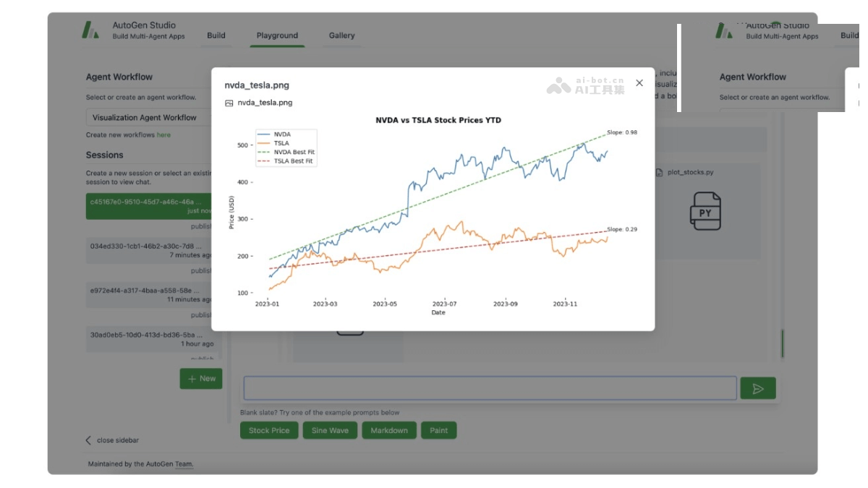Choose the Paint example prompt
This screenshot has height=488, width=868.
coord(439,430)
